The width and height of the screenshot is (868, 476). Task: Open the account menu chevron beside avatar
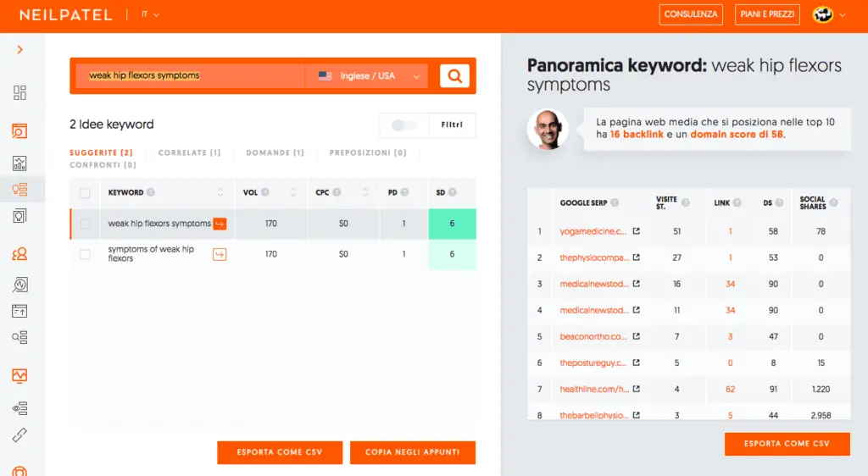point(843,15)
